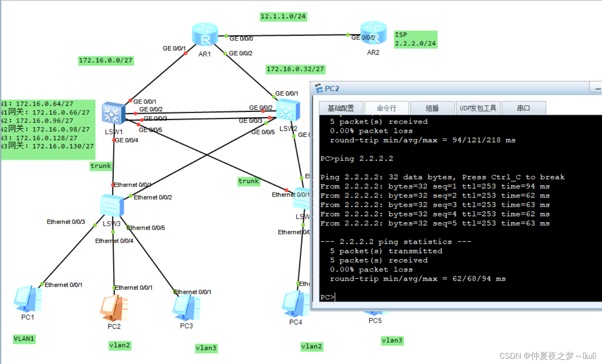Click the vlan2 label under PC4
The height and width of the screenshot is (364, 602).
pyautogui.click(x=311, y=346)
